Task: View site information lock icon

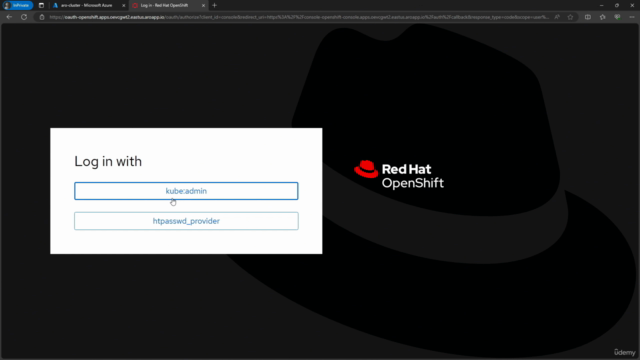Action: click(42, 17)
